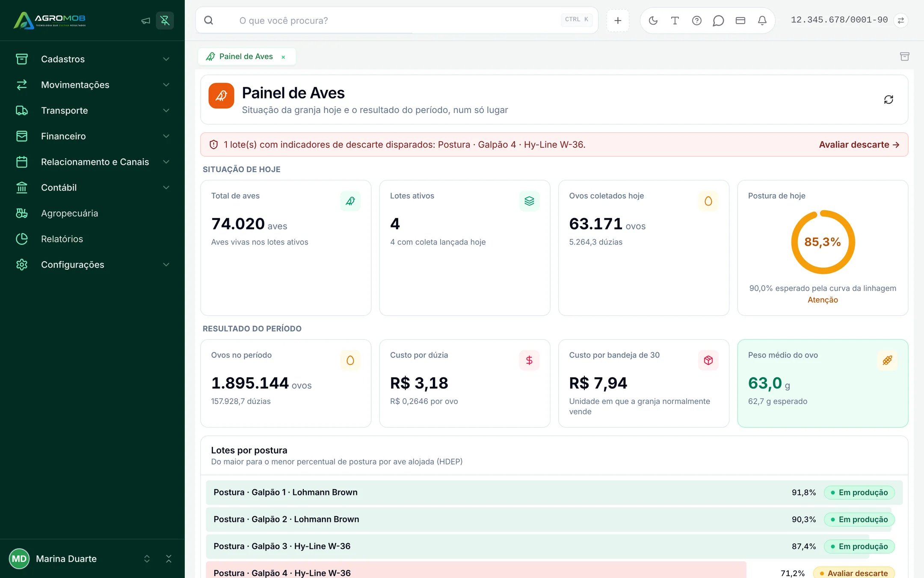924x578 pixels.
Task: Open notifications bell
Action: click(762, 21)
